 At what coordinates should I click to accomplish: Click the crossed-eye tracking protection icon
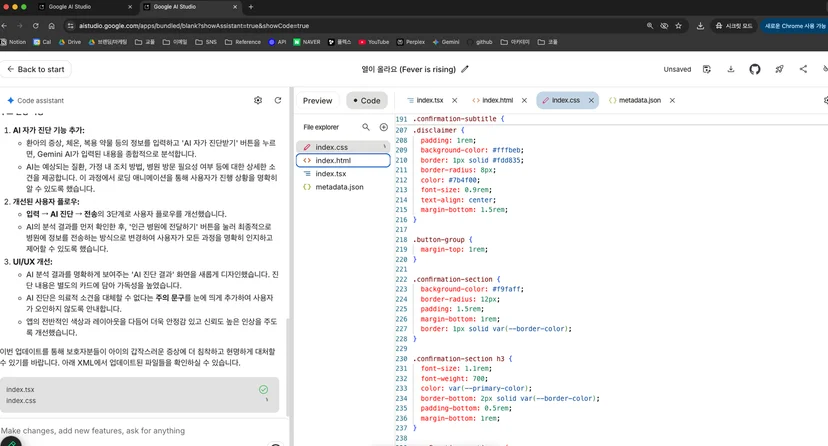tap(664, 25)
